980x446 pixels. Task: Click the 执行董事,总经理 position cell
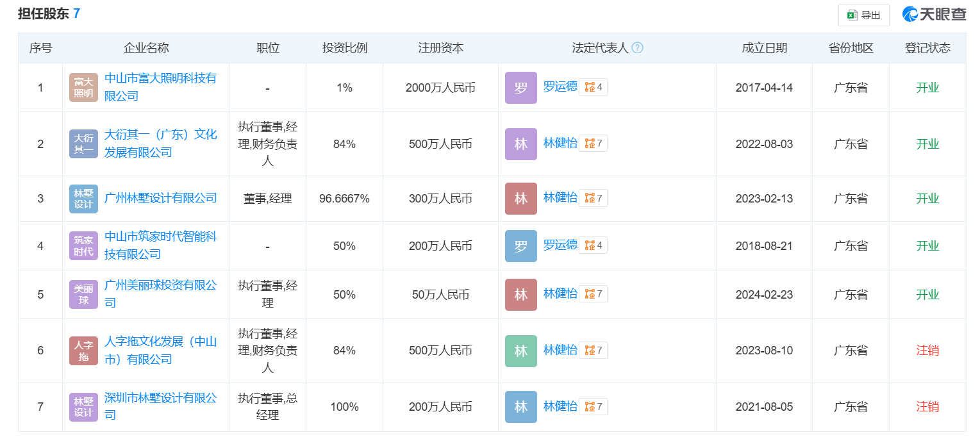pos(268,407)
